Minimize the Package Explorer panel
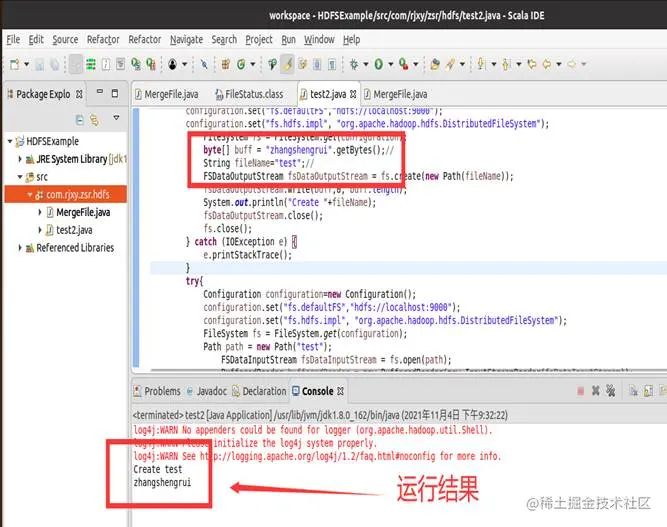Viewport: 667px width, 527px height. click(x=100, y=92)
